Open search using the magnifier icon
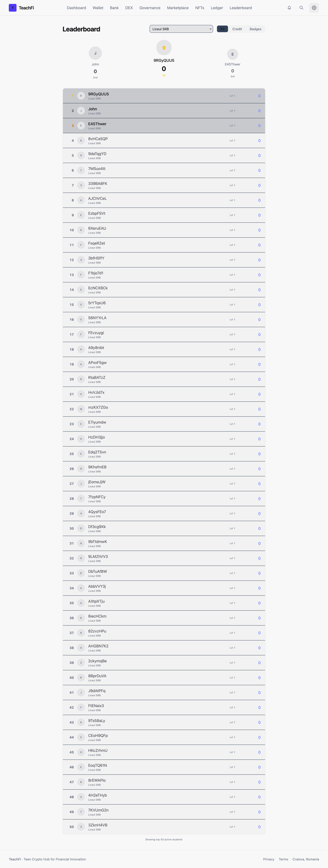This screenshot has height=868, width=328. pyautogui.click(x=301, y=8)
